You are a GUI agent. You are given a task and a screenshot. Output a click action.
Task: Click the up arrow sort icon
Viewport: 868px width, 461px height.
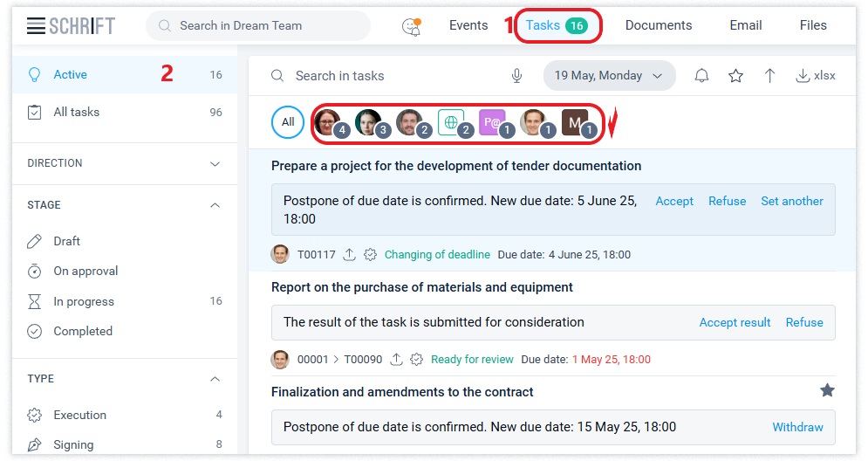pyautogui.click(x=769, y=76)
